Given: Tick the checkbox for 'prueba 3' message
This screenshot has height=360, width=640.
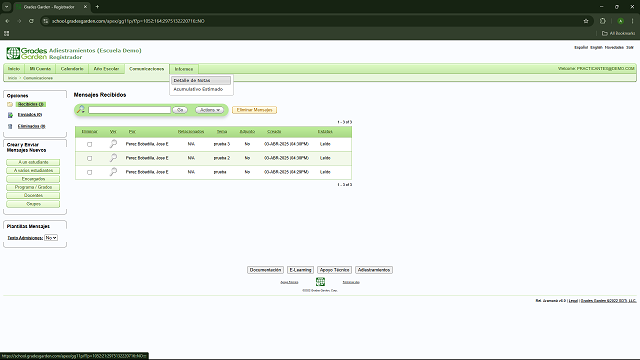Looking at the screenshot, I should (x=89, y=144).
